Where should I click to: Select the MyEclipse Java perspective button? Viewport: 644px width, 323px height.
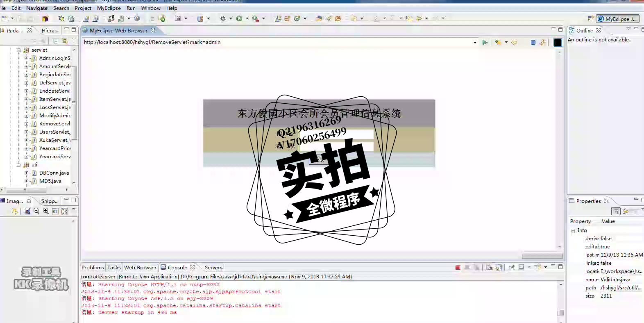point(617,19)
